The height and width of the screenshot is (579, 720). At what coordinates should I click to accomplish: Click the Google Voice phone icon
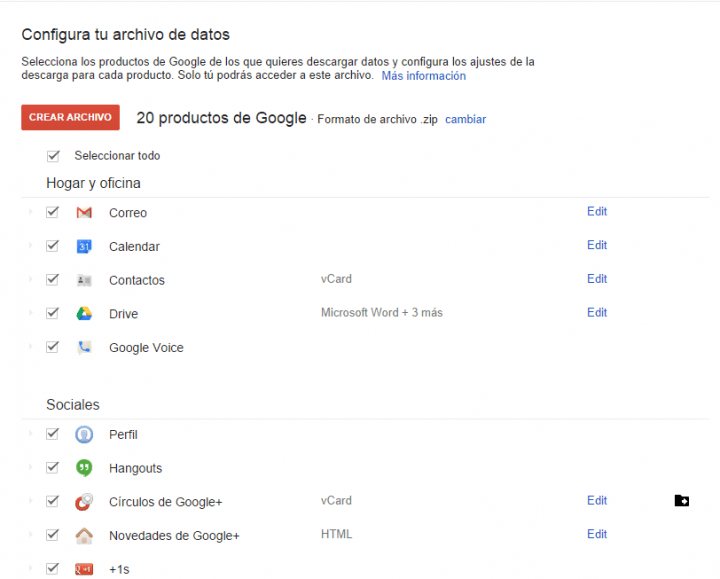pyautogui.click(x=84, y=348)
